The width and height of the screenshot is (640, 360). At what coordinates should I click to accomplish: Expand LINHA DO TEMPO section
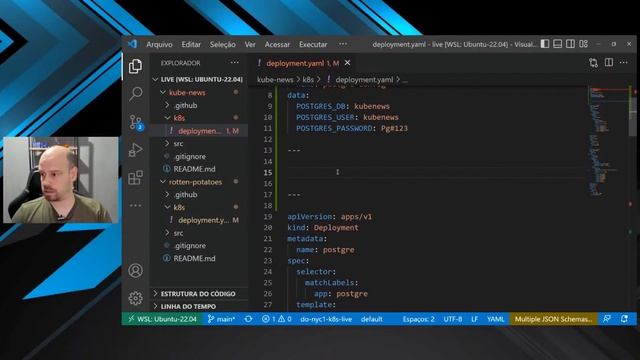pos(198,307)
